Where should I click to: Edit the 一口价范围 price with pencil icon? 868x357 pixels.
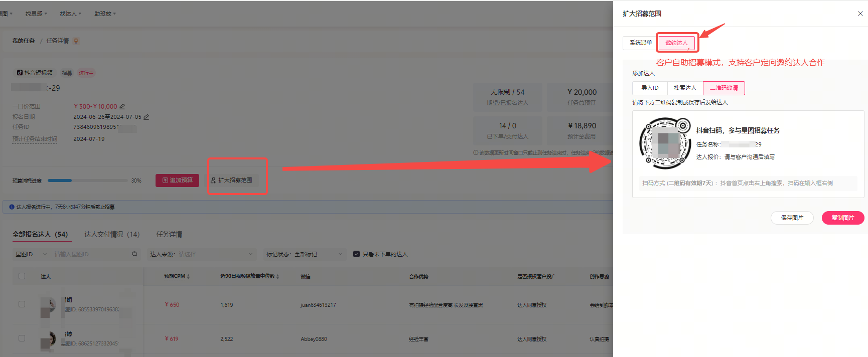[x=122, y=106]
